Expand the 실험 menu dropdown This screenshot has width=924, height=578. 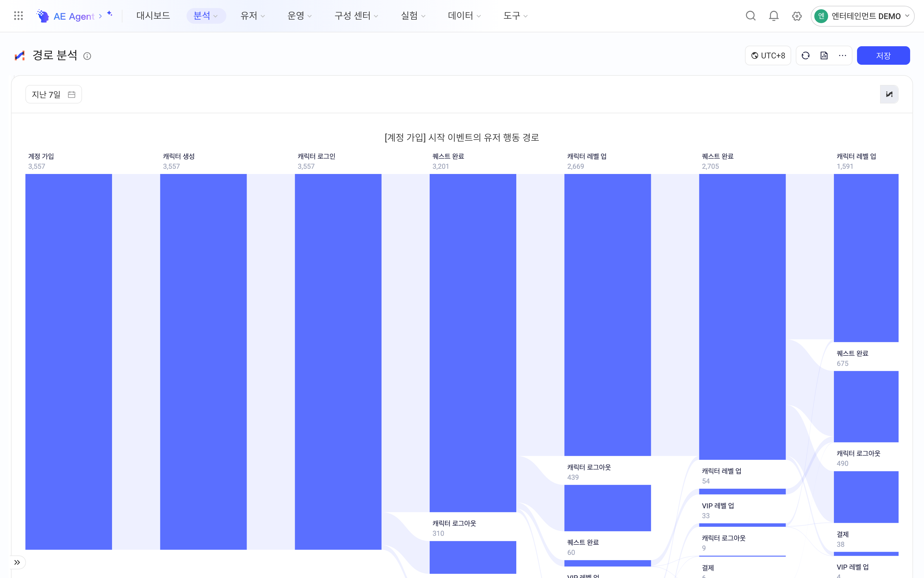coord(413,16)
